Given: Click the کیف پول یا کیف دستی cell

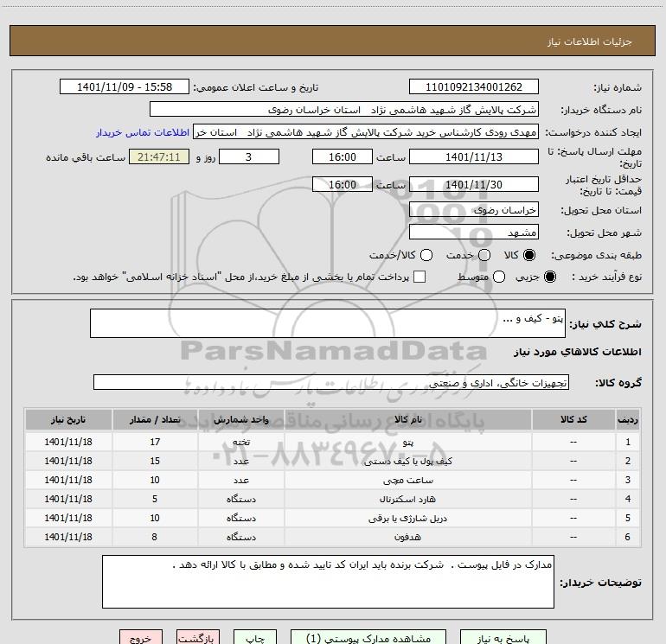Looking at the screenshot, I should point(407,461).
